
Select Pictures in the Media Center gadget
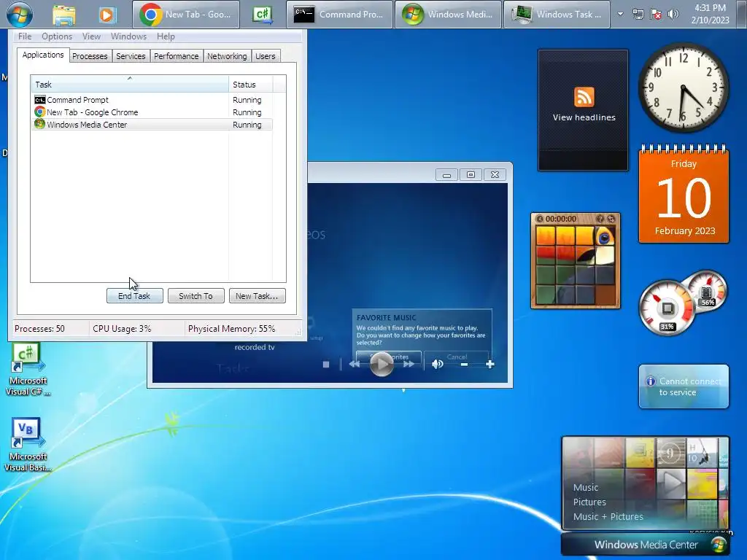click(589, 502)
